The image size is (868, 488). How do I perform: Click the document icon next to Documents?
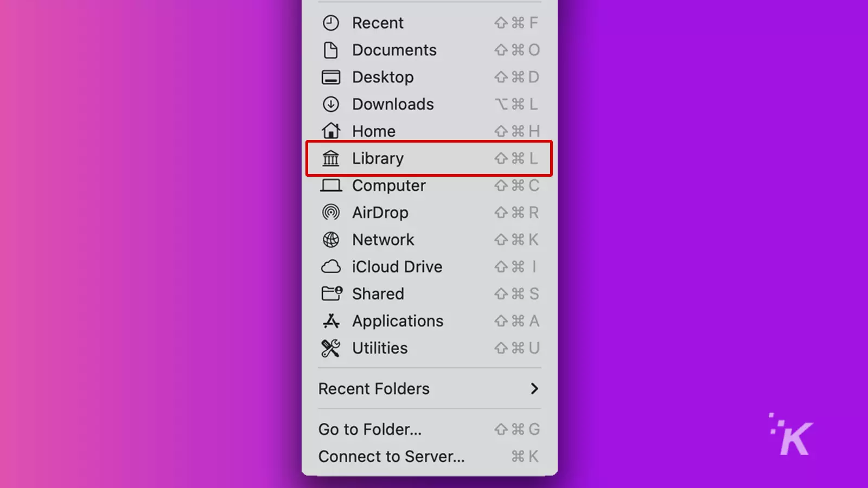click(330, 50)
